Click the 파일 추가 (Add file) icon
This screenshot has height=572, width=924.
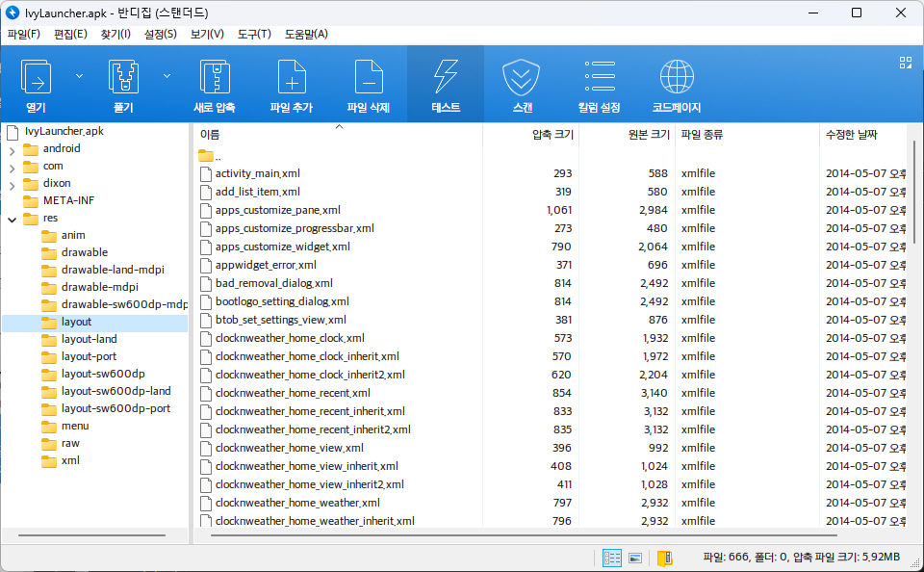point(292,77)
